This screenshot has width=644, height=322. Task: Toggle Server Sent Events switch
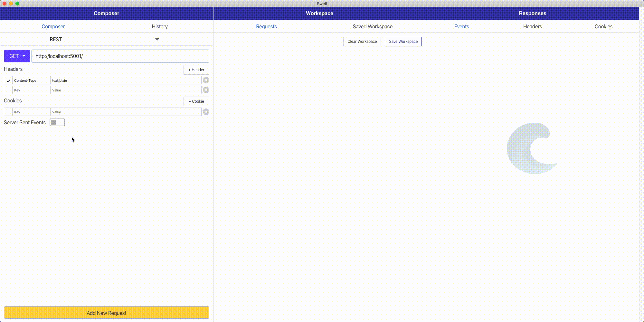[x=57, y=122]
